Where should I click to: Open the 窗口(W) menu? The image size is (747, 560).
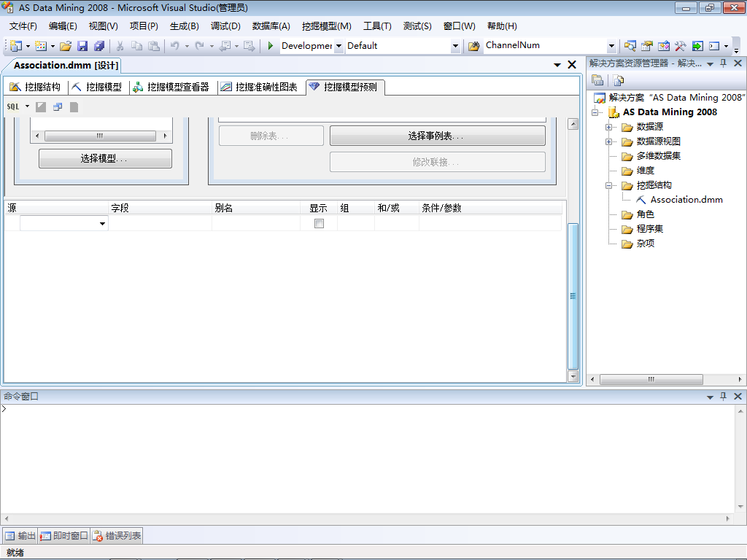click(x=460, y=26)
